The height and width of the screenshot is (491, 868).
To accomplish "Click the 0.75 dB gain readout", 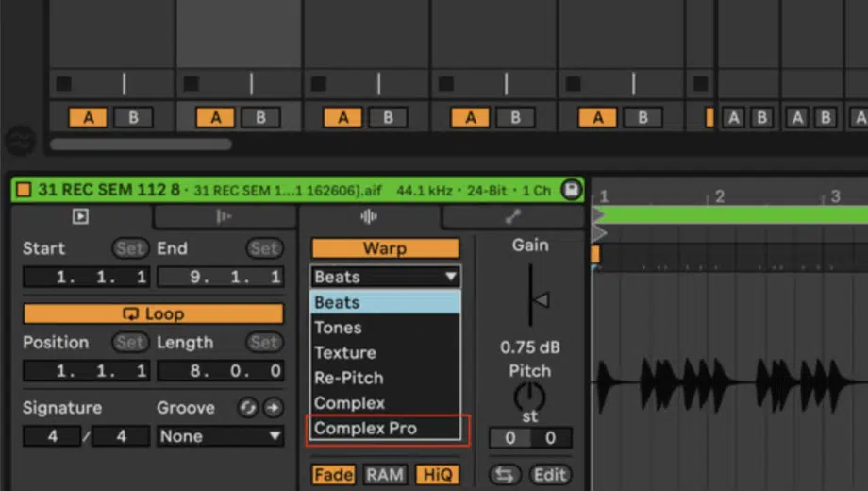I will tap(530, 347).
